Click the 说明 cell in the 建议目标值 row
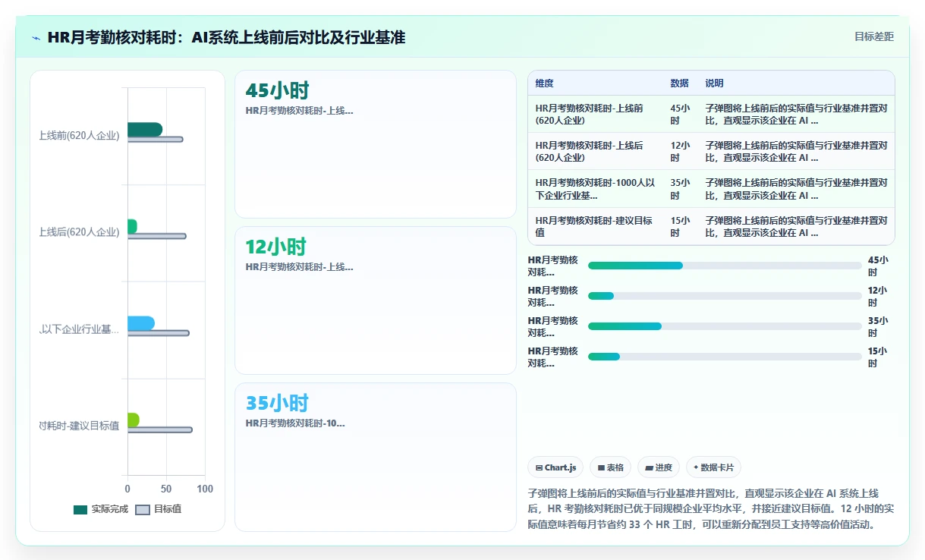 click(796, 226)
